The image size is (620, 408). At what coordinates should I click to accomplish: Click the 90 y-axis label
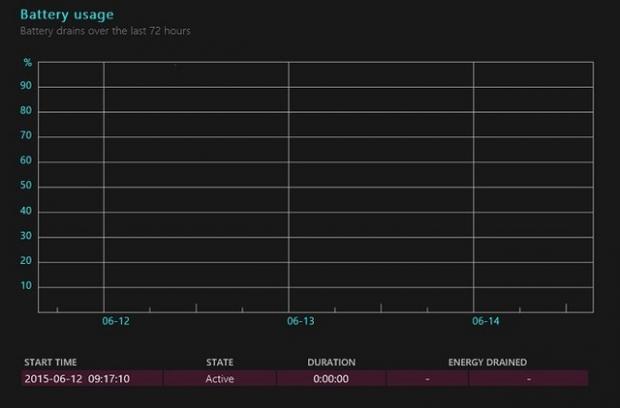tap(26, 86)
